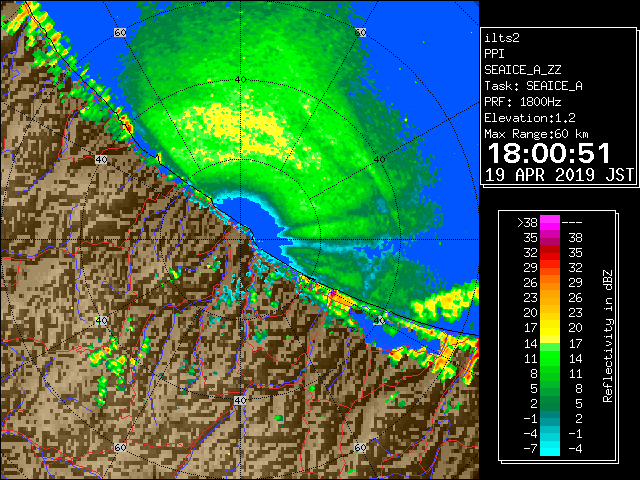Image resolution: width=640 pixels, height=480 pixels.
Task: Click the "---" legend label
Action: click(572, 223)
